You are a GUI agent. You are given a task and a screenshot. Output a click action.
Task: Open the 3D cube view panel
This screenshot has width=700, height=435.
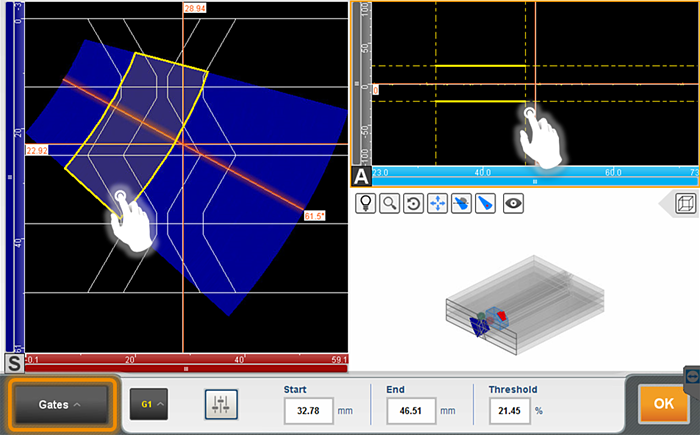point(685,204)
